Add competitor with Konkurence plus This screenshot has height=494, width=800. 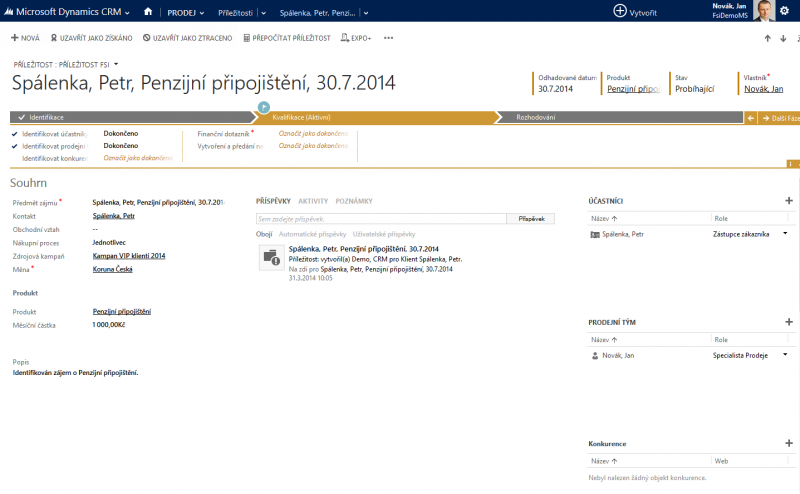(x=789, y=443)
